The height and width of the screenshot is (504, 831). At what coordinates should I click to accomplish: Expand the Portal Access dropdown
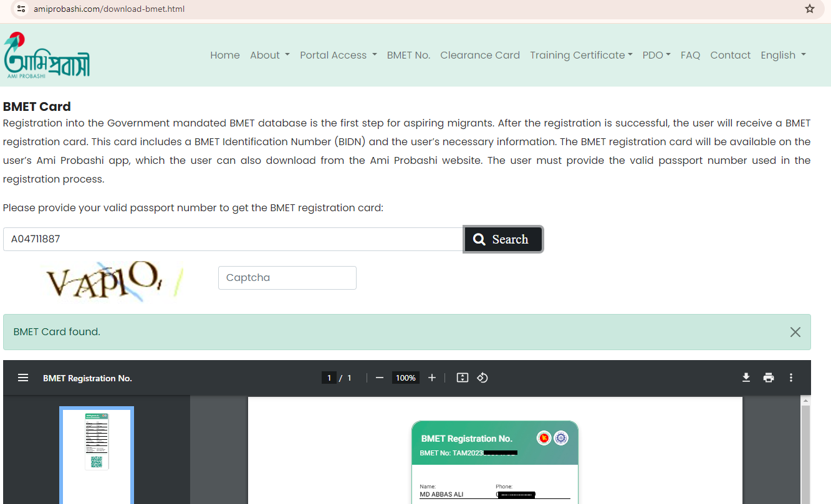[x=339, y=55]
